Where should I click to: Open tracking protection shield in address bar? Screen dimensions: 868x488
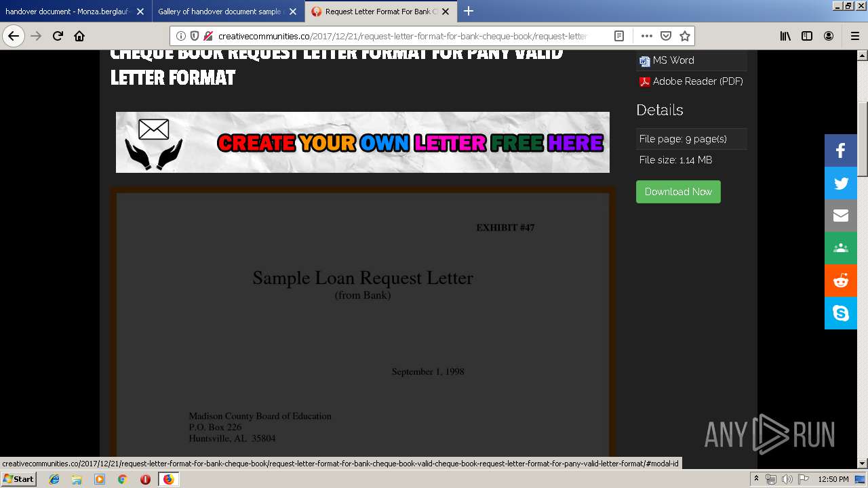coord(195,36)
